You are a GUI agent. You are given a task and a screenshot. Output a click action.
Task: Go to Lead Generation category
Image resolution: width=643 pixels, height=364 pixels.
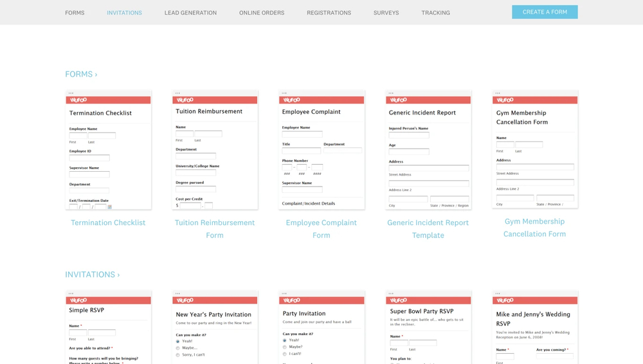click(x=190, y=13)
